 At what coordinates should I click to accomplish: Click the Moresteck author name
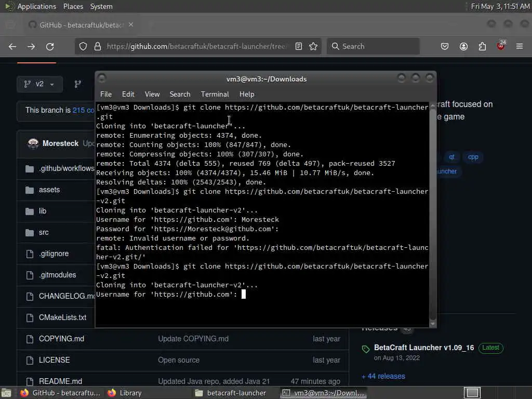60,143
